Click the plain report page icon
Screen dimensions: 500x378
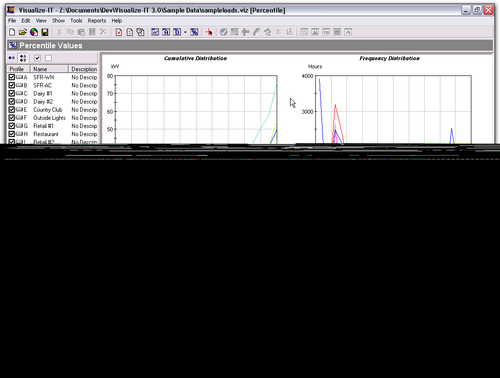click(130, 32)
